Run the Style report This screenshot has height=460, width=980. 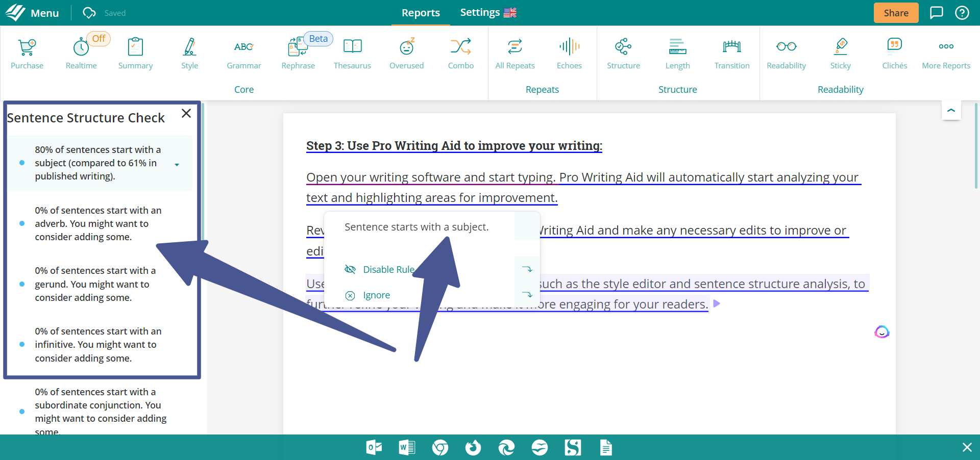tap(189, 54)
